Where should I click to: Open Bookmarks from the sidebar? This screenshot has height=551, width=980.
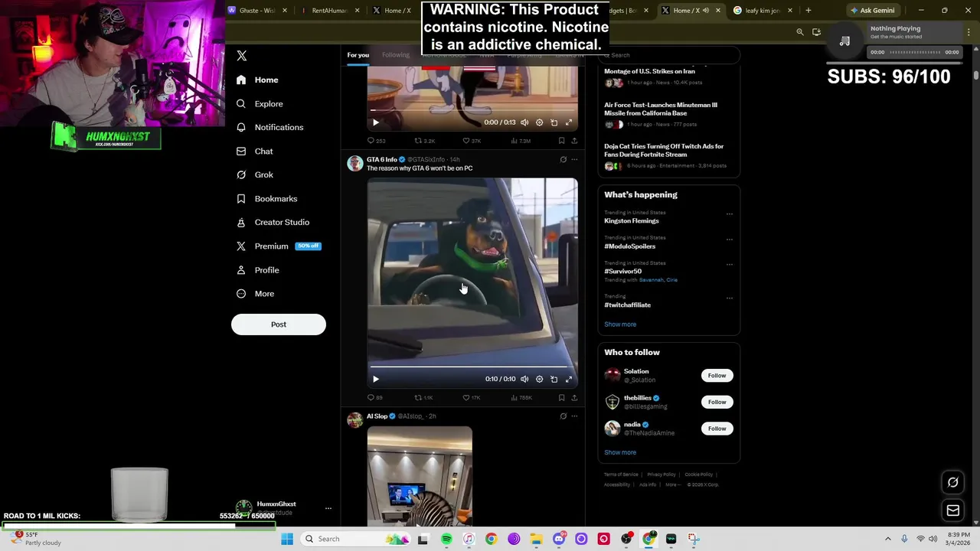[x=267, y=198]
